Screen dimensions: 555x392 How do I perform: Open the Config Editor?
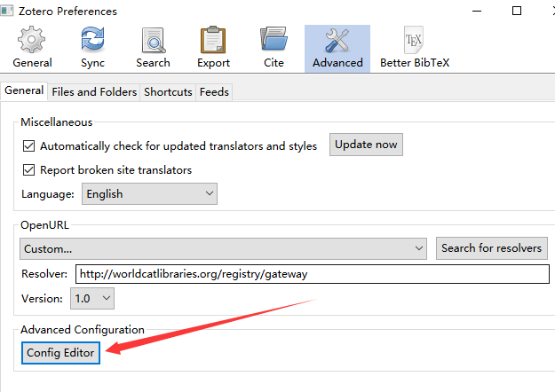60,353
